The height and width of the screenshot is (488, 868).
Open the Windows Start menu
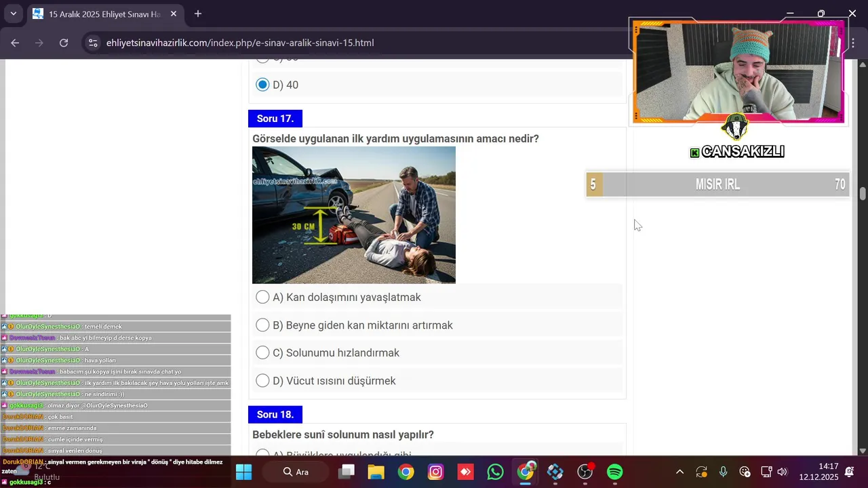point(243,472)
